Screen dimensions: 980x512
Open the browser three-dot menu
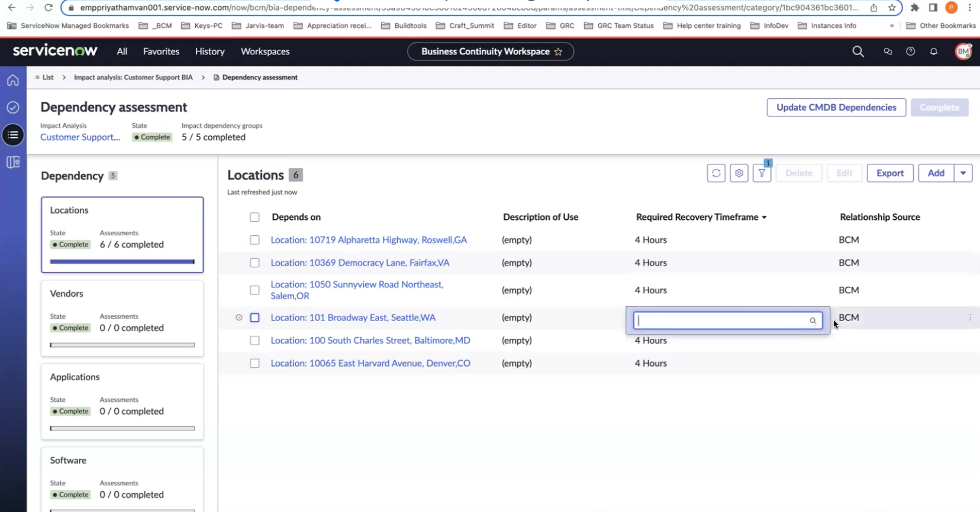pos(969,8)
